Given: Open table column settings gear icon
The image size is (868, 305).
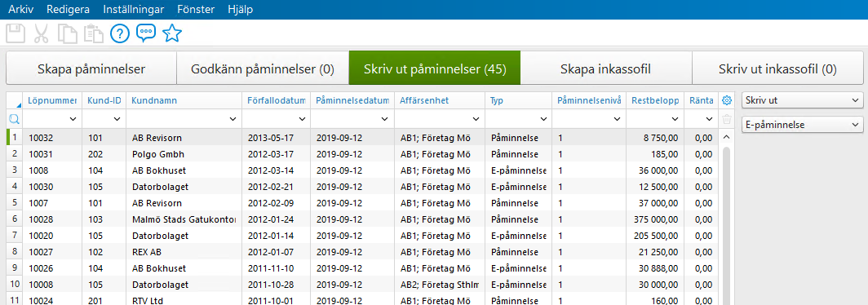Looking at the screenshot, I should [x=727, y=101].
